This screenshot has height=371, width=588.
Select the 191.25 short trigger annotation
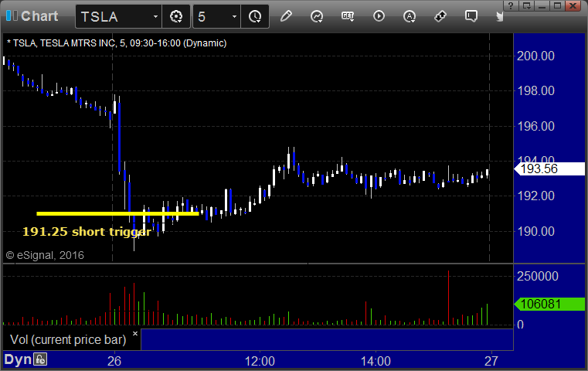click(x=87, y=232)
